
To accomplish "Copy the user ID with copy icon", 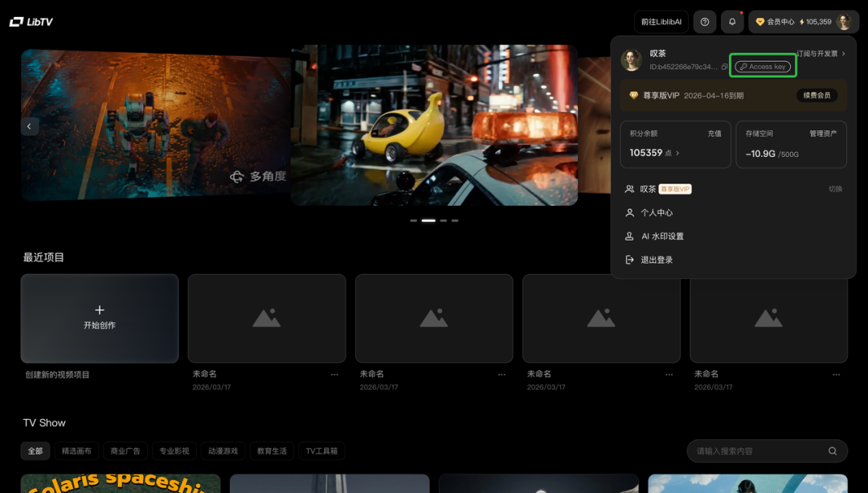I will coord(725,67).
